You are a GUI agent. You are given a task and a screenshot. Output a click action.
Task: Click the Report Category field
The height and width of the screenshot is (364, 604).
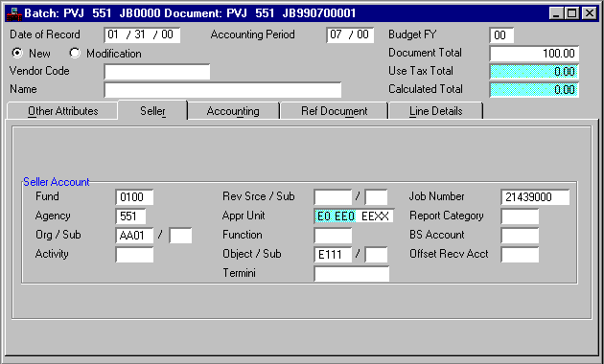520,216
